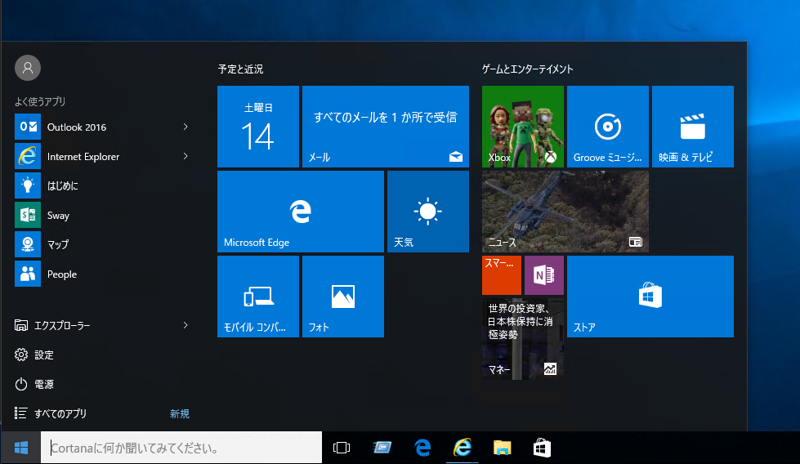Click All Apps in the Start menu
800x464 pixels.
point(60,413)
